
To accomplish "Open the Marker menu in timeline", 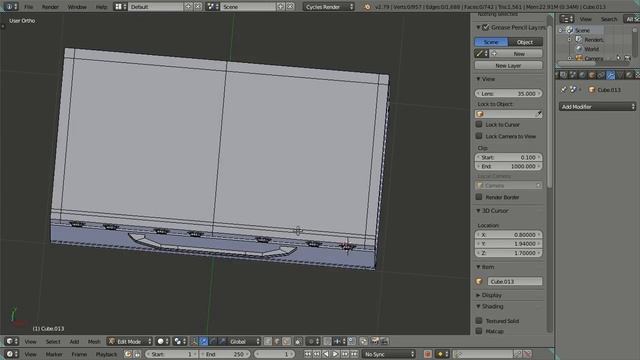I will [54, 354].
